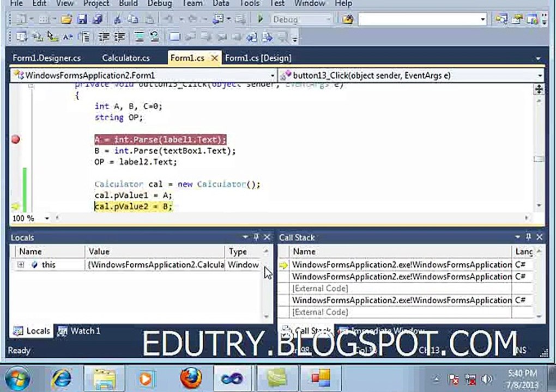Viewport: 556px width, 392px height.
Task: Switch to the Form1.Designer.cs tab
Action: (x=46, y=58)
